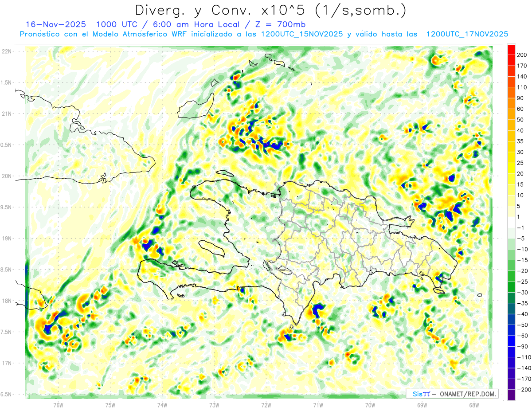Click the "21N" latitude label
Viewport: 532px width, 411px height.
pos(7,114)
